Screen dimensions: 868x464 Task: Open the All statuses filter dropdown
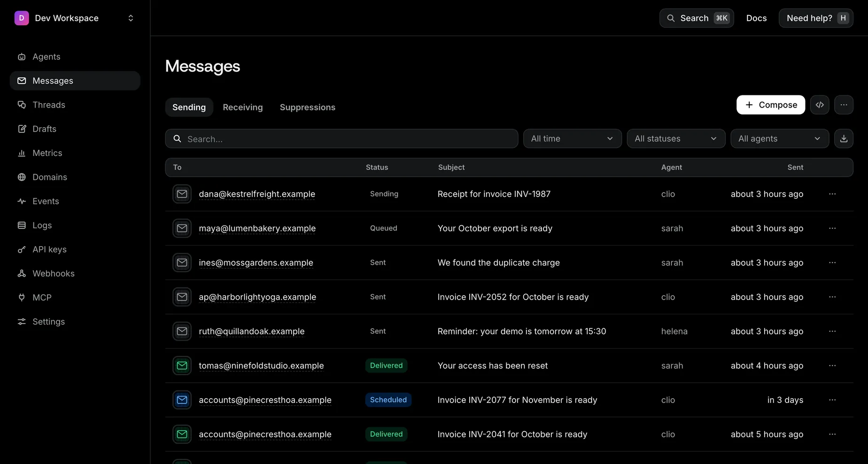[676, 139]
